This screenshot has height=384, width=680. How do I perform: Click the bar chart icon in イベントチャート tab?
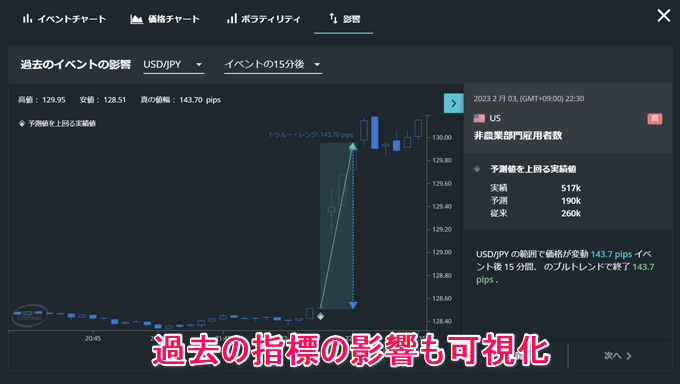[27, 18]
